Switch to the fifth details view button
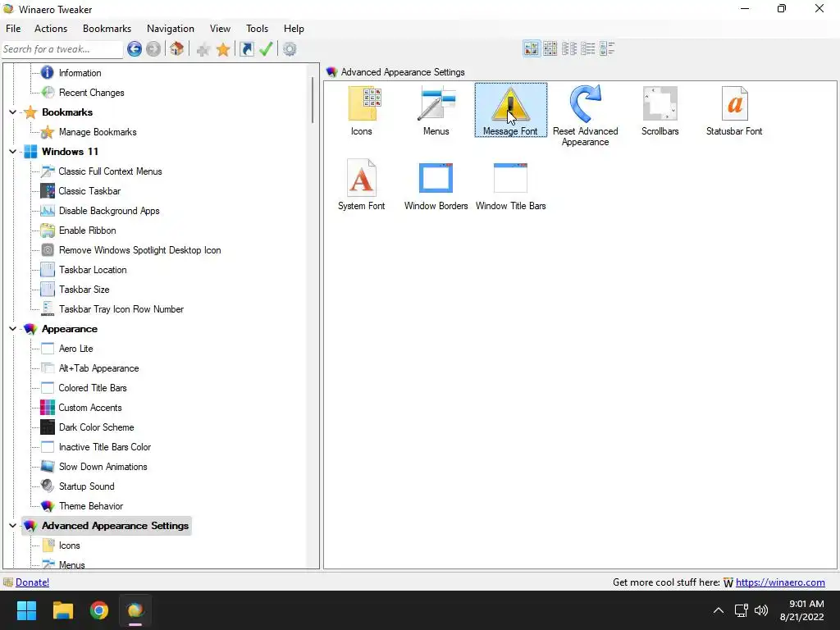 pos(607,48)
